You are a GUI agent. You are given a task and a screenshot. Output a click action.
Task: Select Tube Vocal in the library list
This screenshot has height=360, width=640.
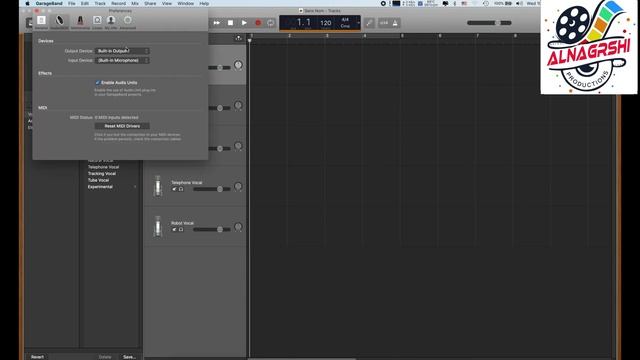tap(98, 180)
